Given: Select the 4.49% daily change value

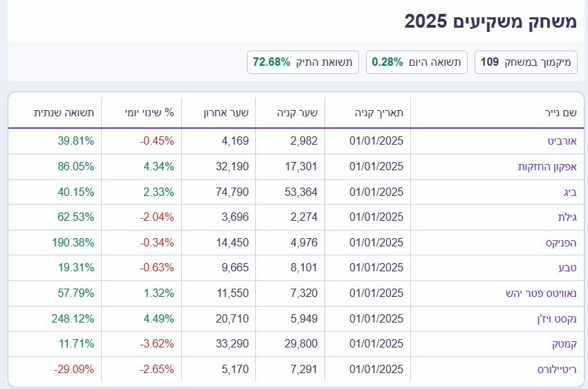Looking at the screenshot, I should coord(158,319).
